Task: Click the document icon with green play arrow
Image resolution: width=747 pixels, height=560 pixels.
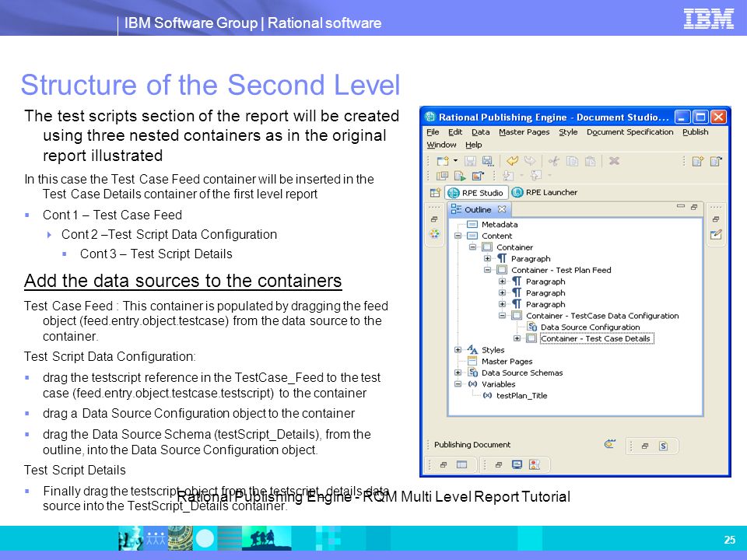Action: 460,176
